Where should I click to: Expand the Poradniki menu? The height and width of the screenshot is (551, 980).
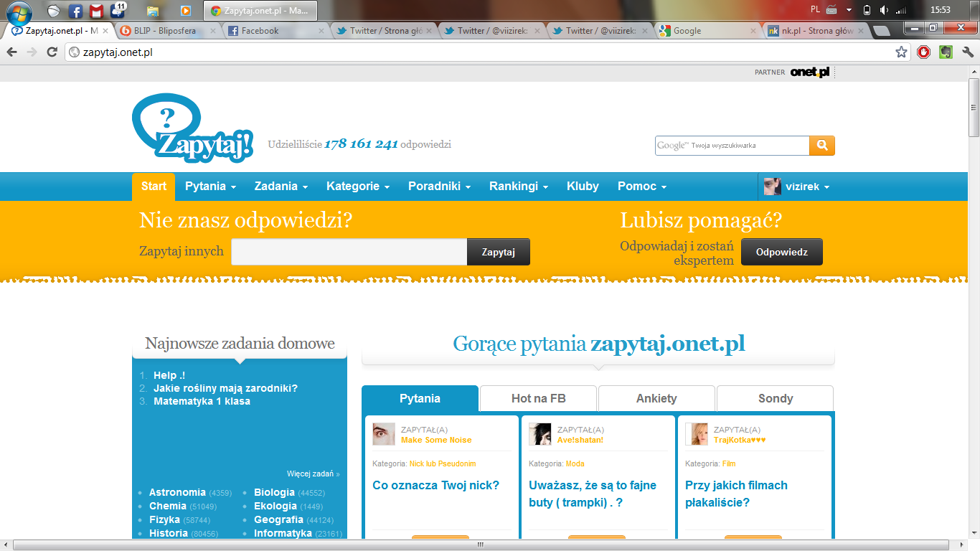(x=440, y=187)
